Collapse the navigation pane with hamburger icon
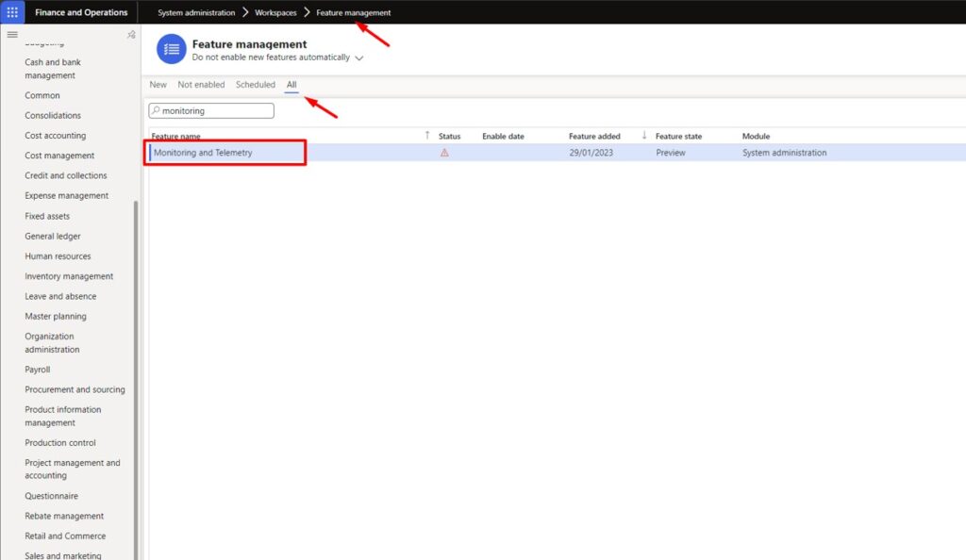 click(12, 34)
